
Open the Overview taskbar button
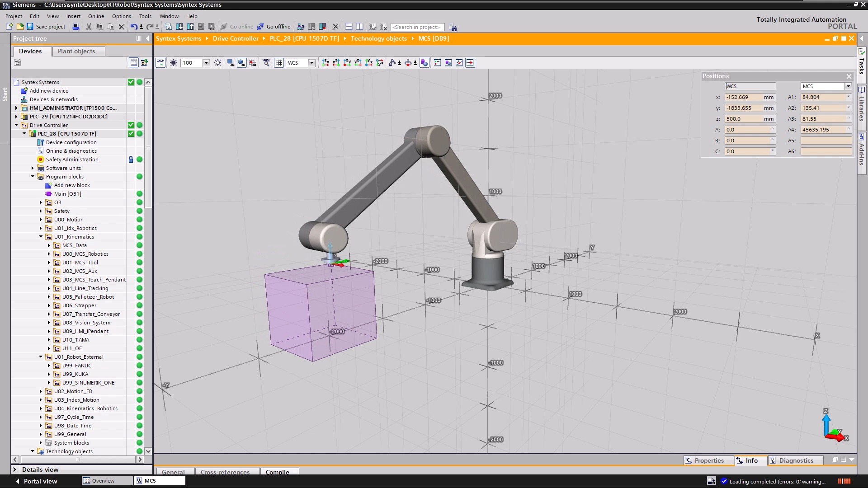(107, 481)
